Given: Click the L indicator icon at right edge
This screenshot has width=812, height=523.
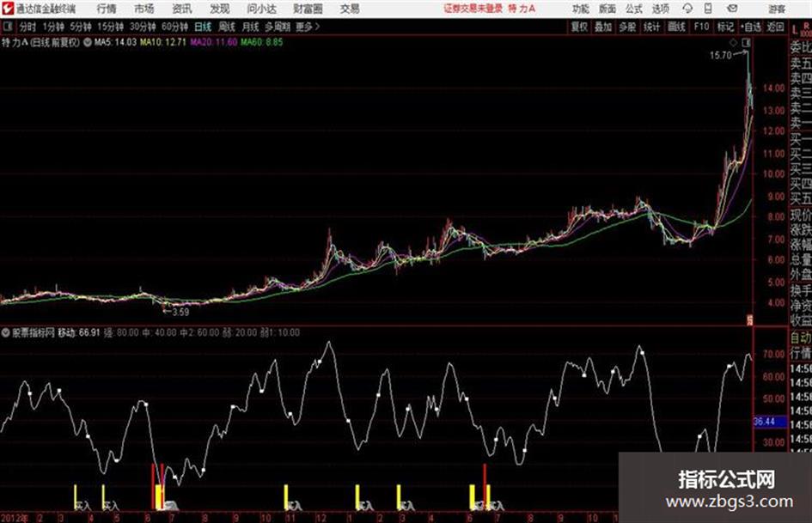Looking at the screenshot, I should pyautogui.click(x=795, y=29).
